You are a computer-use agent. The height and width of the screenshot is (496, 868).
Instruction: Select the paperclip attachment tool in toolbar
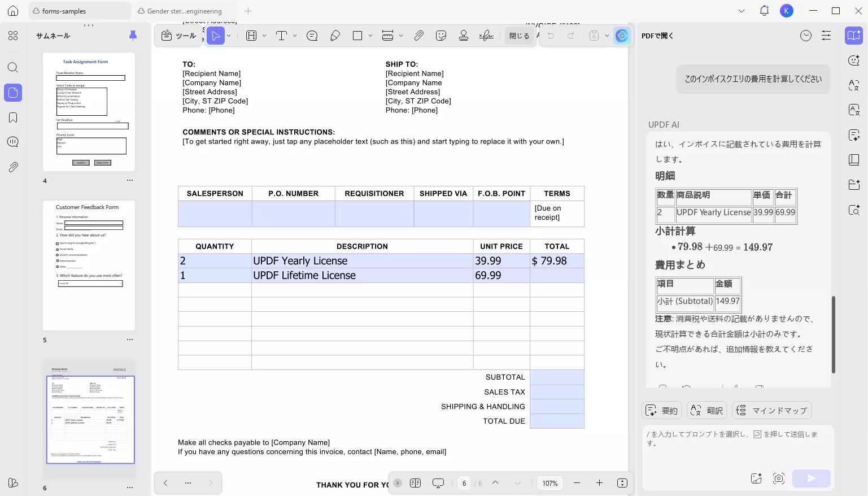[x=418, y=36]
